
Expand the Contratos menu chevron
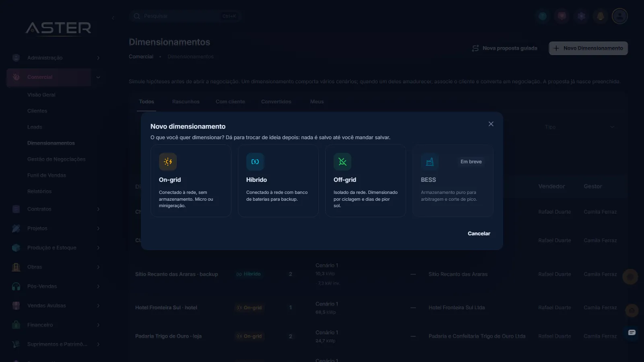98,209
